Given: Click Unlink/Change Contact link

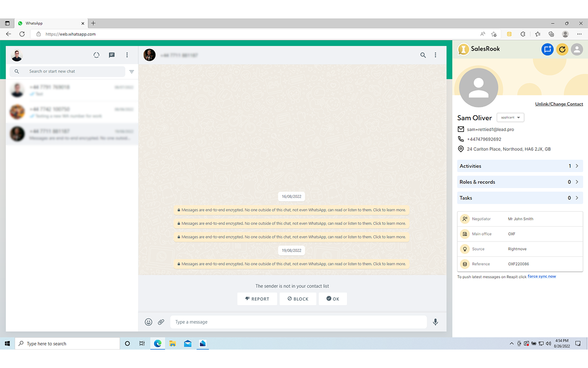Looking at the screenshot, I should (x=559, y=104).
